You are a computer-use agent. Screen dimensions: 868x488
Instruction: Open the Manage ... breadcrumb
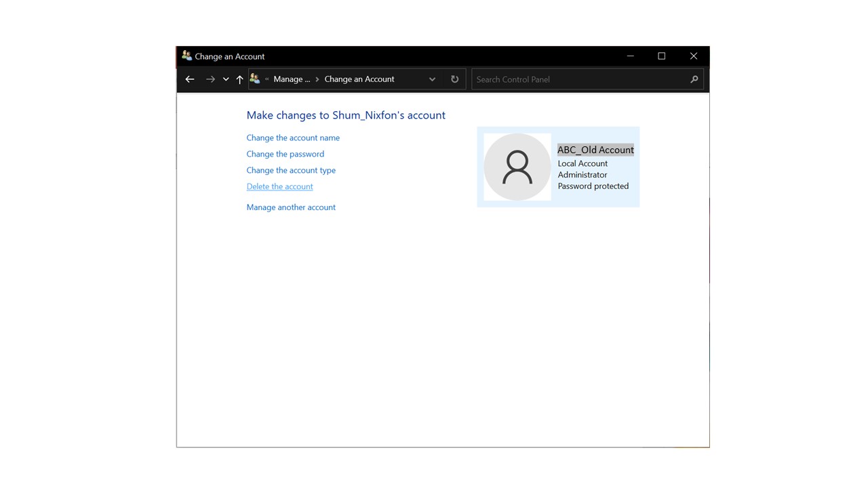coord(292,79)
